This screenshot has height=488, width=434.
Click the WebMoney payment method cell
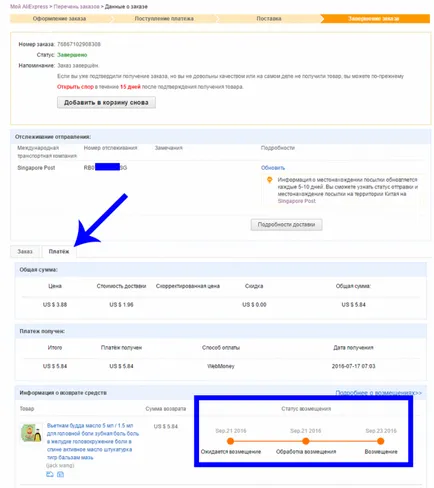(221, 366)
